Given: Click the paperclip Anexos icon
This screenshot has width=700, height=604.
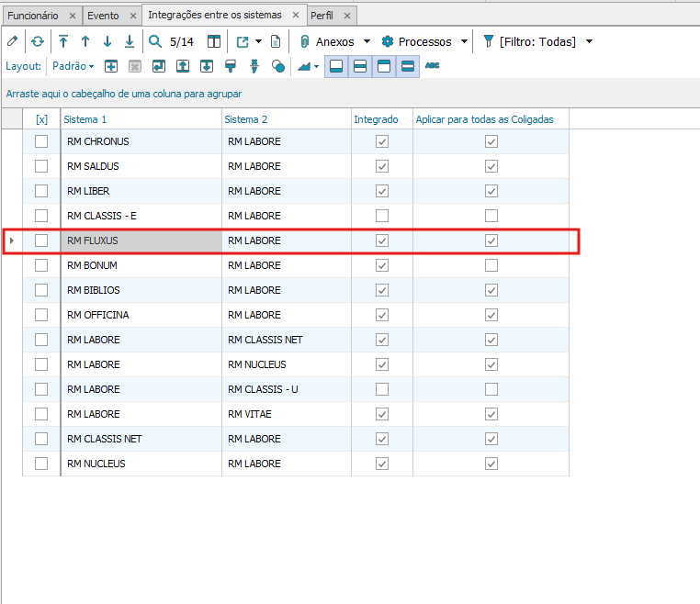Looking at the screenshot, I should (x=304, y=41).
